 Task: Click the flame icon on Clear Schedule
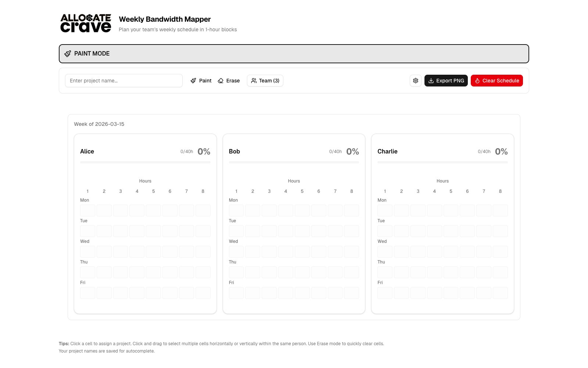coord(477,81)
